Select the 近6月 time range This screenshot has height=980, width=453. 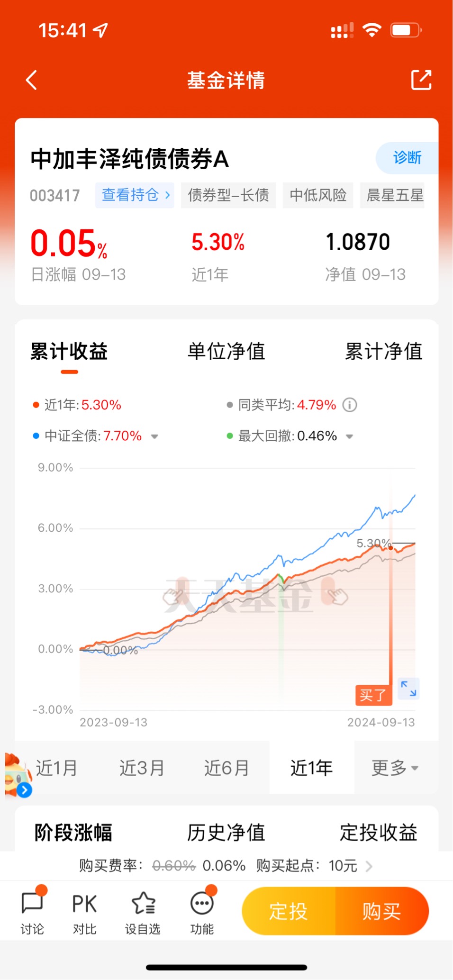point(226,768)
